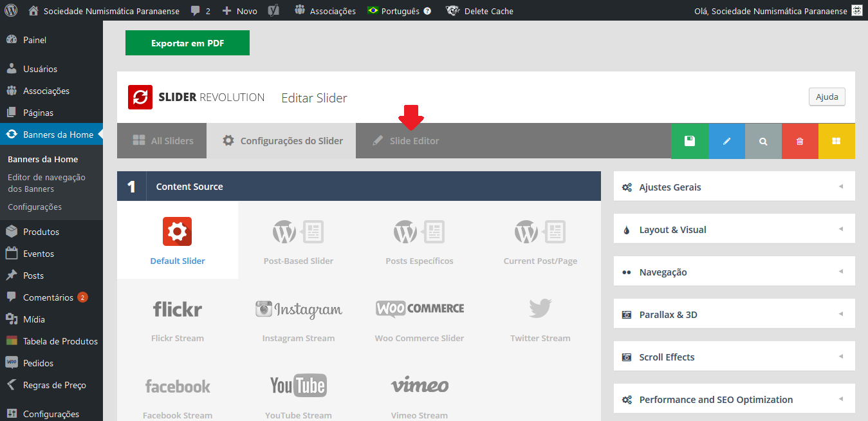This screenshot has height=421, width=868.
Task: Click the help question mark beside Português
Action: tap(427, 11)
